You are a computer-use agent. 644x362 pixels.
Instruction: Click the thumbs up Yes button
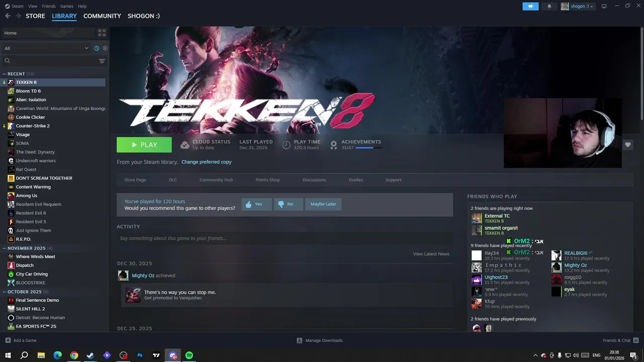(x=257, y=204)
